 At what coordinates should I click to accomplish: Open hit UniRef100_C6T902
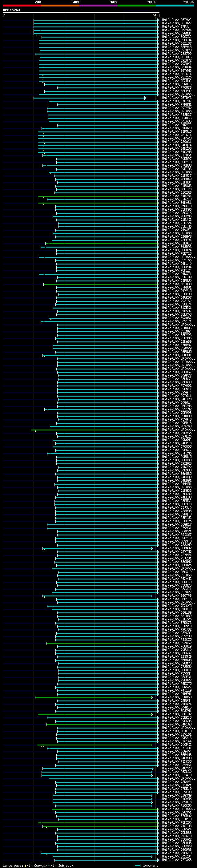click(x=176, y=20)
